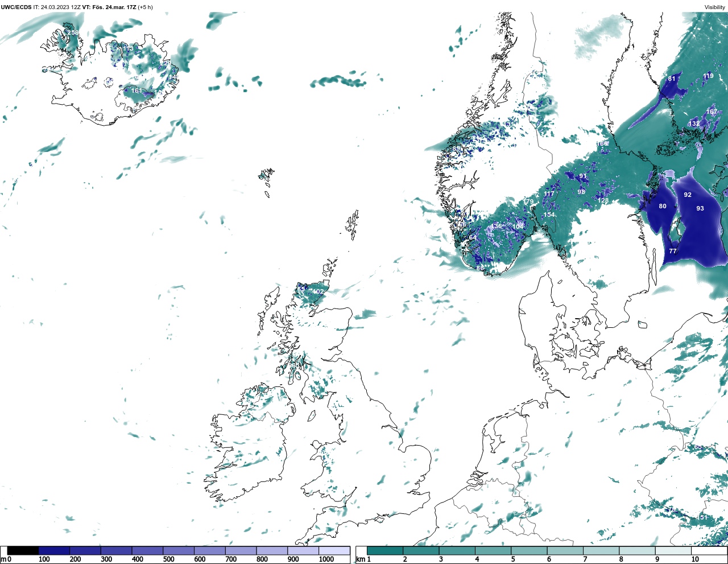Click the 132 value over southern Finland
Screen dimensions: 728x564
pyautogui.click(x=694, y=123)
